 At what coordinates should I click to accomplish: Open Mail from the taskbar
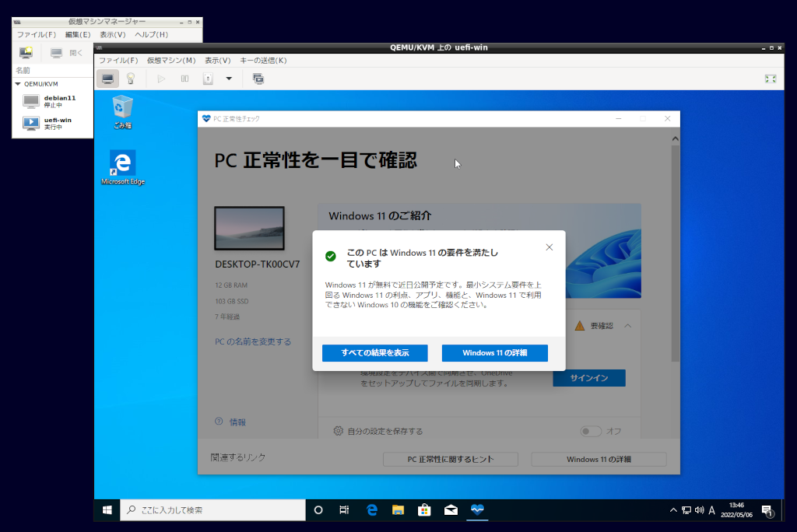(451, 510)
